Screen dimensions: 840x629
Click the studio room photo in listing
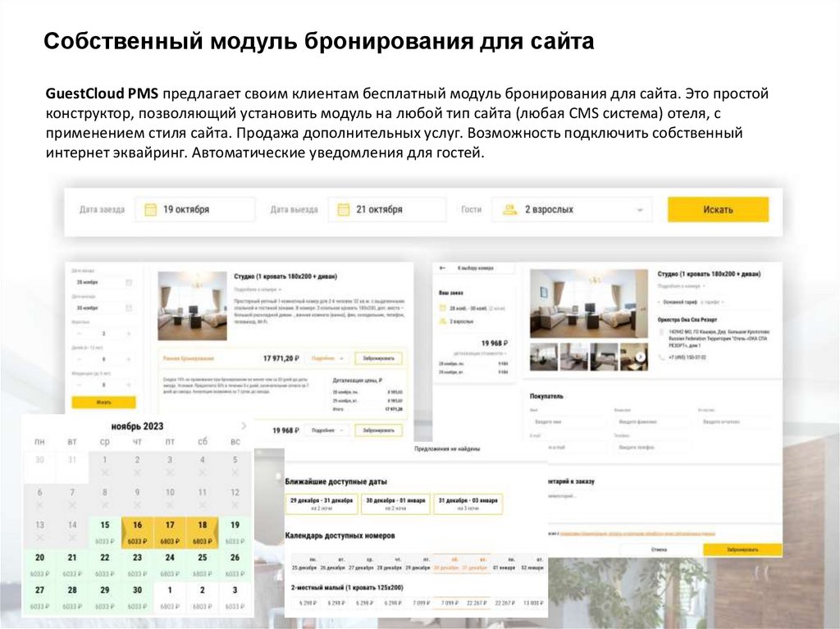coord(192,306)
